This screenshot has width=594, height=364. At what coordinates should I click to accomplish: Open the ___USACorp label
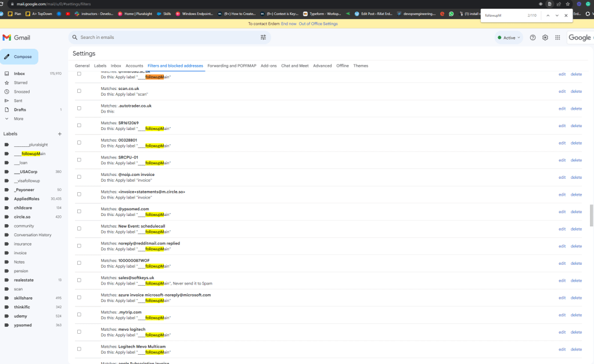26,172
